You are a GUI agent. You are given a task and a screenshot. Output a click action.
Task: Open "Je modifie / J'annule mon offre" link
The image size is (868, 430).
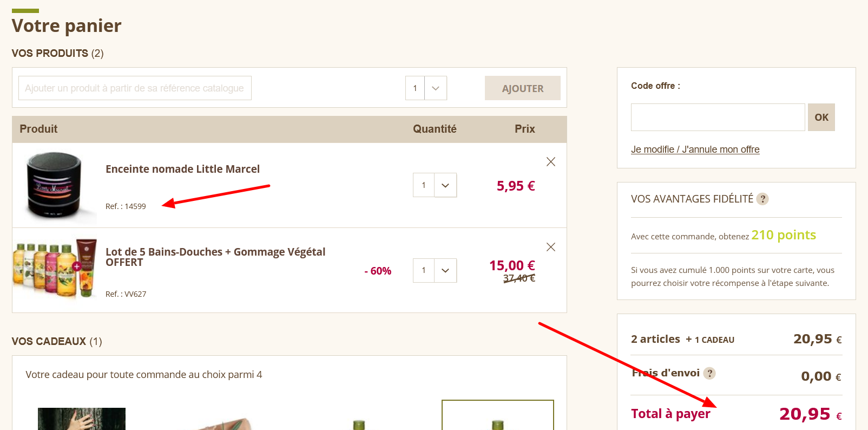(695, 149)
